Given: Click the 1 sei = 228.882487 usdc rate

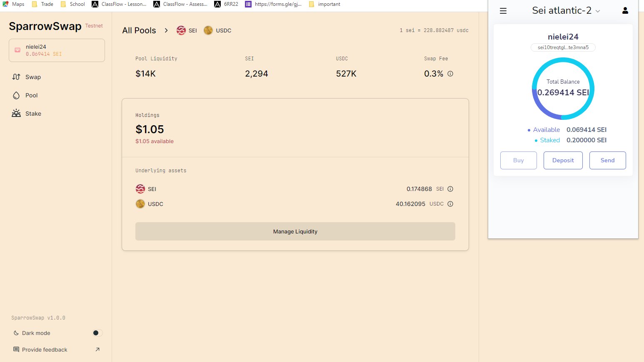Looking at the screenshot, I should [434, 30].
